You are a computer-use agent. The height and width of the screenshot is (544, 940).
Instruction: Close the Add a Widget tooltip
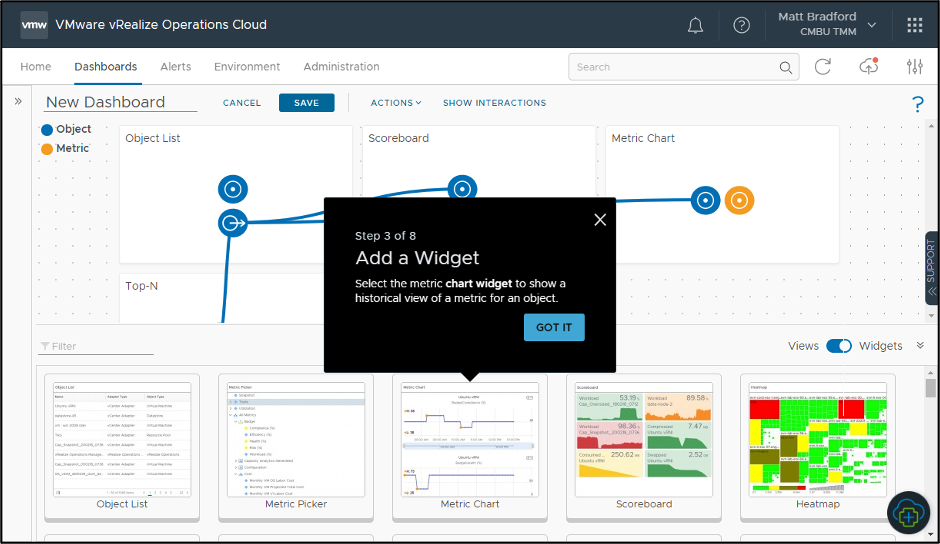(600, 220)
